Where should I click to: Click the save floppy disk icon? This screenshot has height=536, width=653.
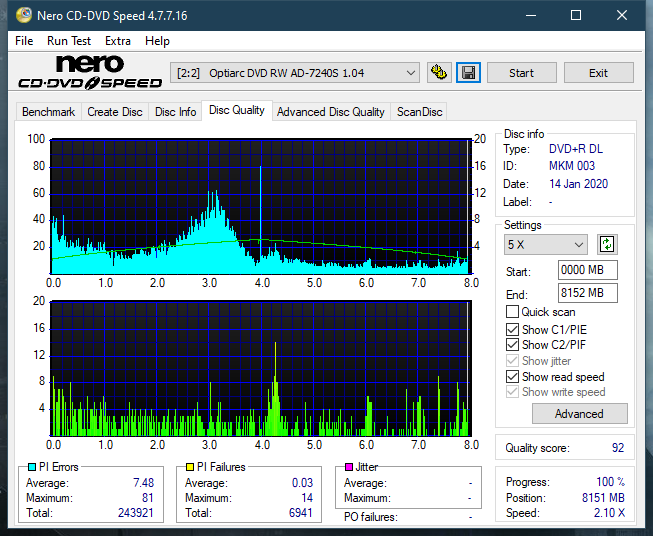tap(469, 73)
